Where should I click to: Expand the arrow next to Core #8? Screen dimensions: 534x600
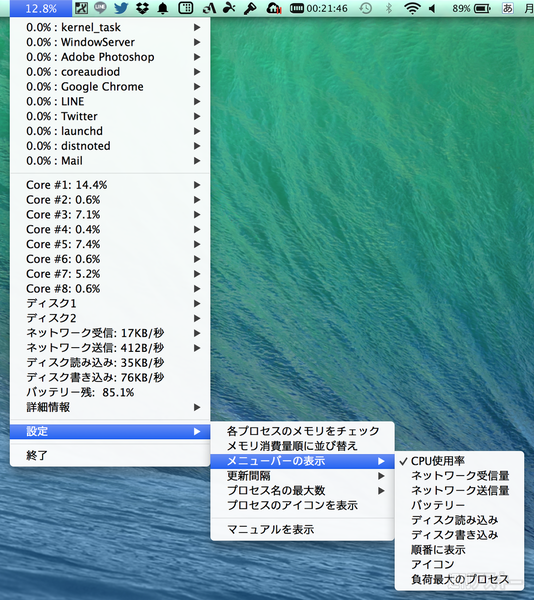tap(197, 289)
